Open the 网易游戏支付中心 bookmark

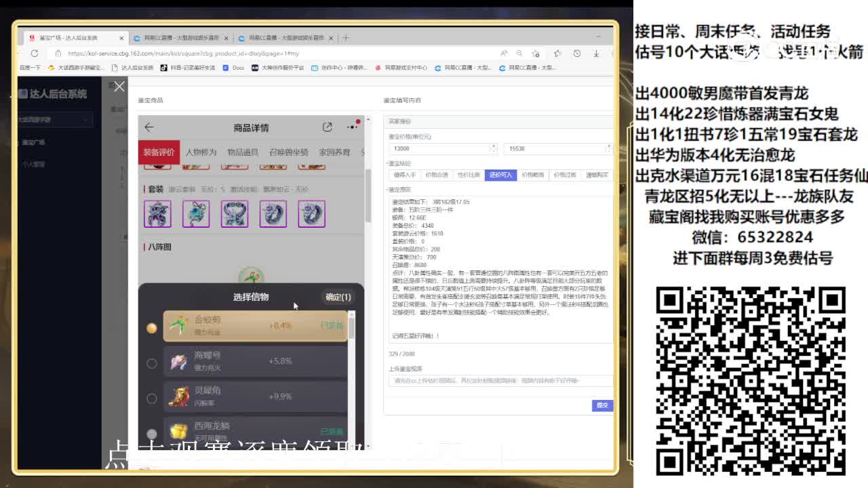[402, 68]
